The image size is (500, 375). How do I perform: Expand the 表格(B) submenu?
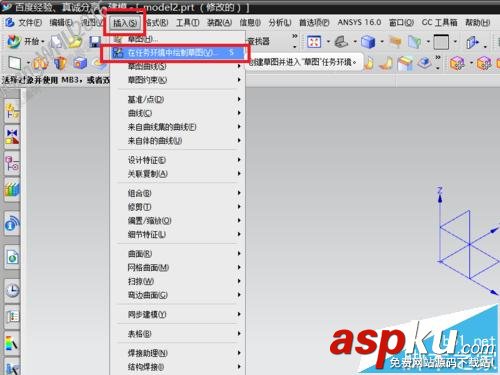tap(177, 334)
